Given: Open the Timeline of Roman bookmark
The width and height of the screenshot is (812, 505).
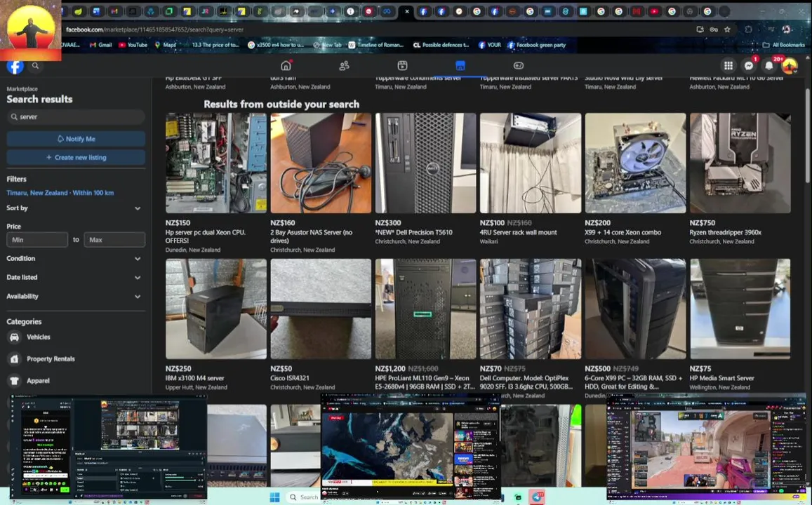Looking at the screenshot, I should [x=375, y=45].
